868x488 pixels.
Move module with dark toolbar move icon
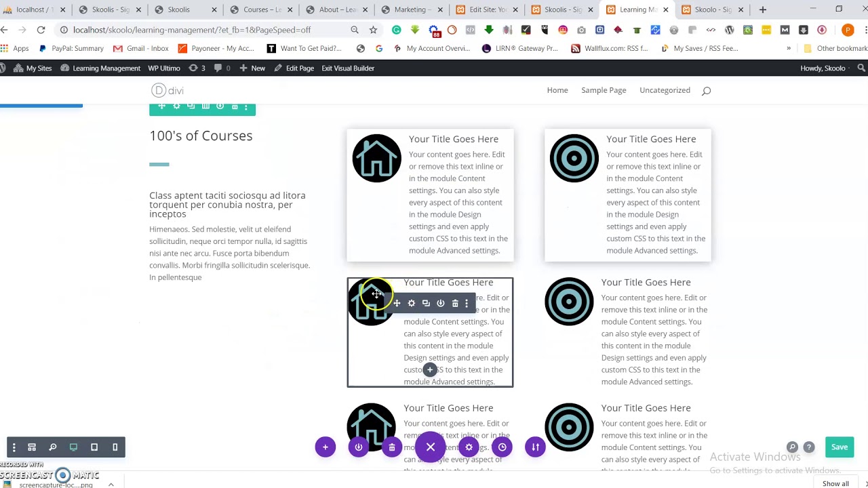(x=397, y=304)
